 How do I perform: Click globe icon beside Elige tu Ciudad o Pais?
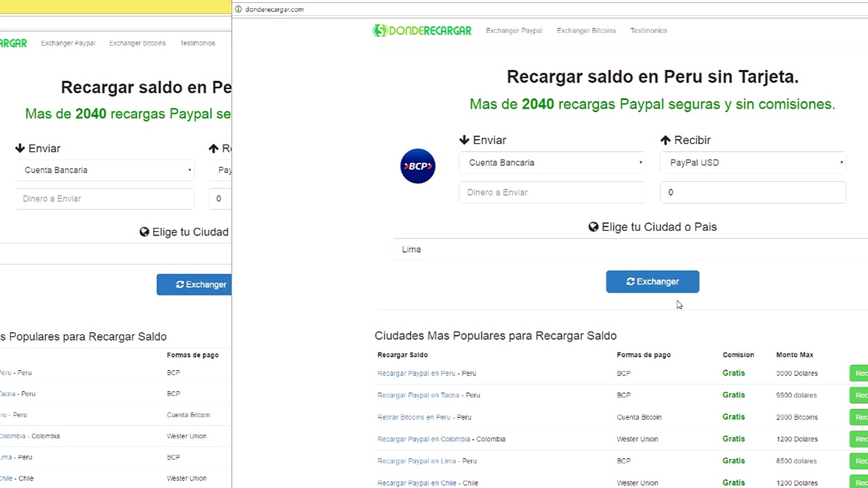pos(594,227)
